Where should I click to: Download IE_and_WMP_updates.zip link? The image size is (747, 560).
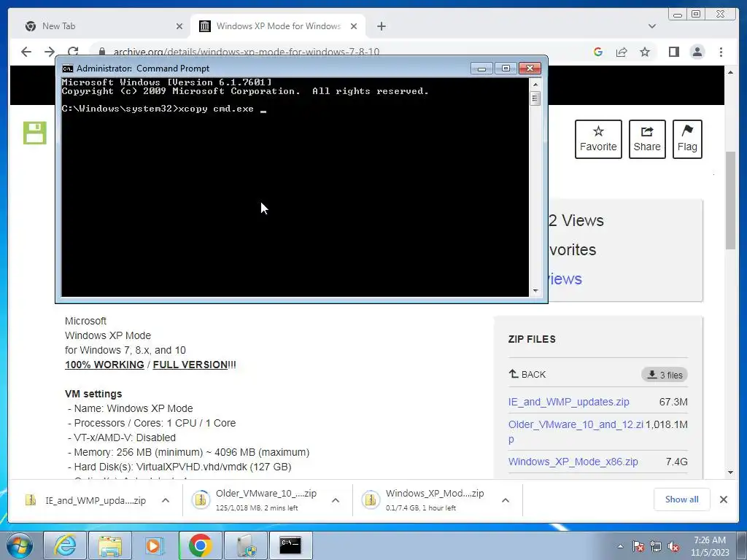(x=568, y=402)
